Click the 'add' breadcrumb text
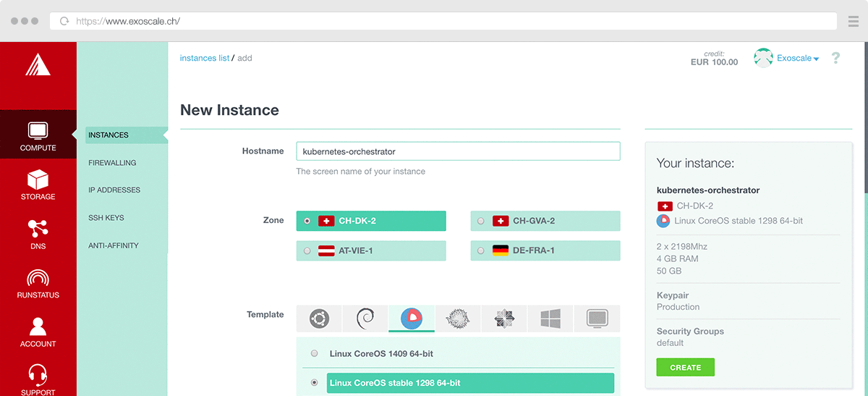Viewport: 868px width, 396px height. click(245, 58)
